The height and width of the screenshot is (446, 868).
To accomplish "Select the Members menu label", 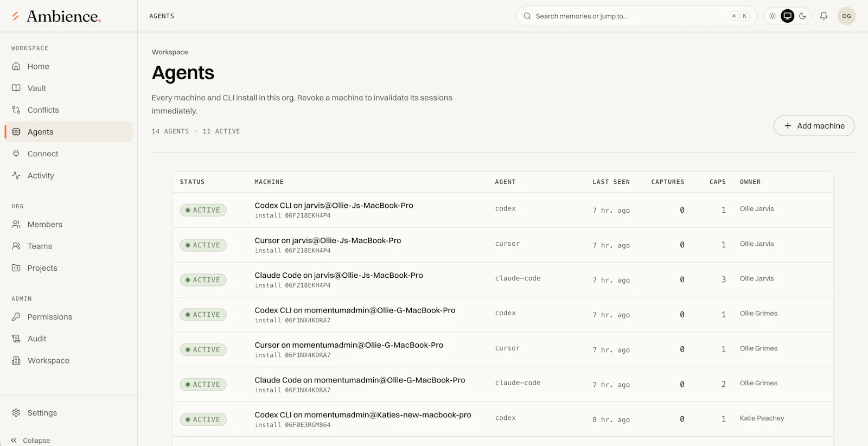I will pyautogui.click(x=45, y=224).
